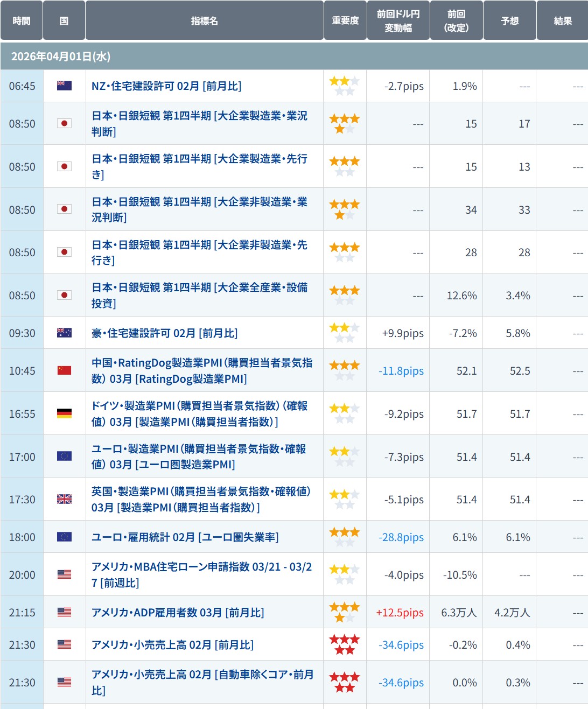Click the UK flag at 17:30
This screenshot has width=588, height=709.
pos(64,499)
